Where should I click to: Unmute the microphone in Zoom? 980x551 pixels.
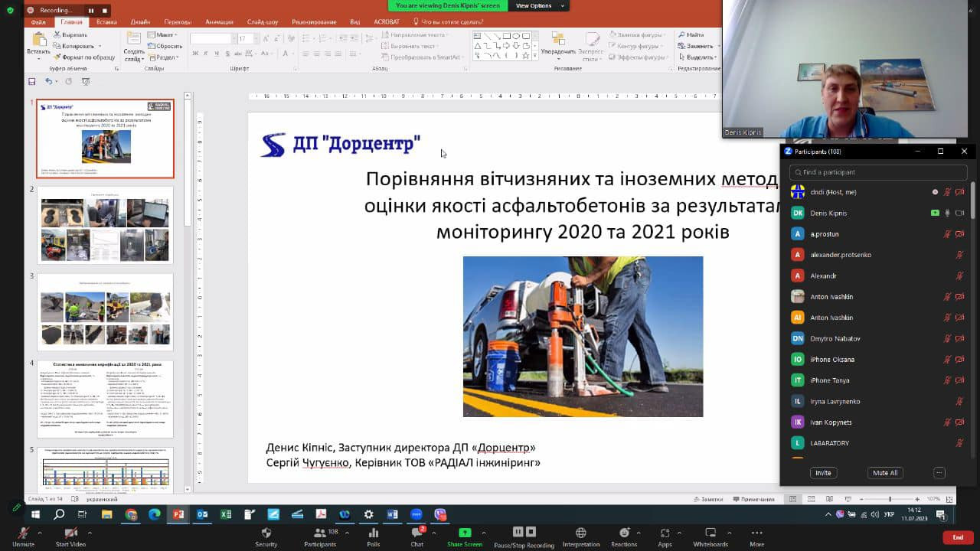tap(23, 533)
